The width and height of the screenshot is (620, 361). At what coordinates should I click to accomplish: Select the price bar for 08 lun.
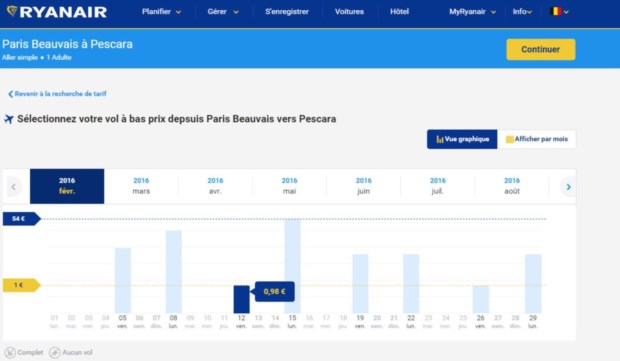174,272
